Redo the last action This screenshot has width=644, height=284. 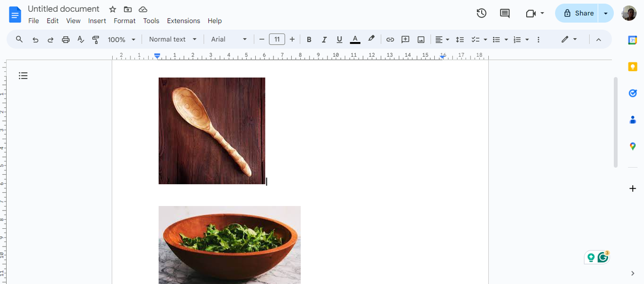(x=51, y=39)
